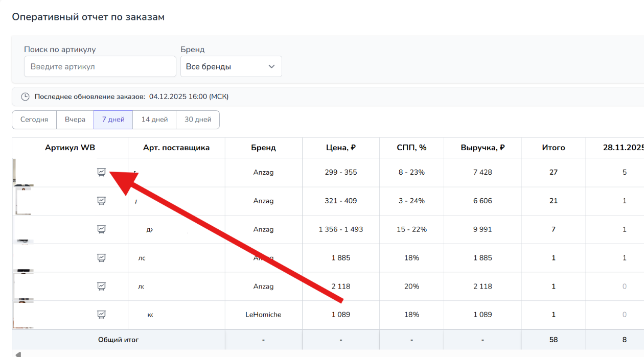Click the clock icon beside last orders update

pyautogui.click(x=25, y=97)
